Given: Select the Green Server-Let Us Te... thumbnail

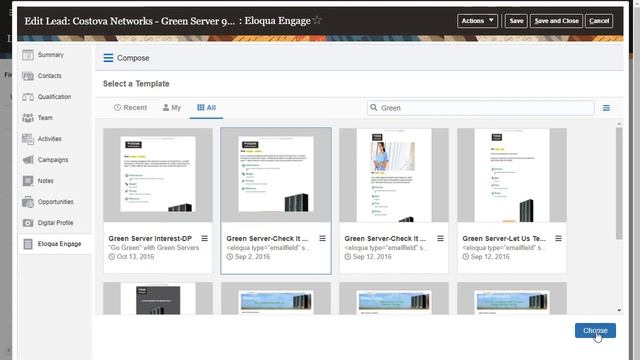Looking at the screenshot, I should (x=512, y=175).
